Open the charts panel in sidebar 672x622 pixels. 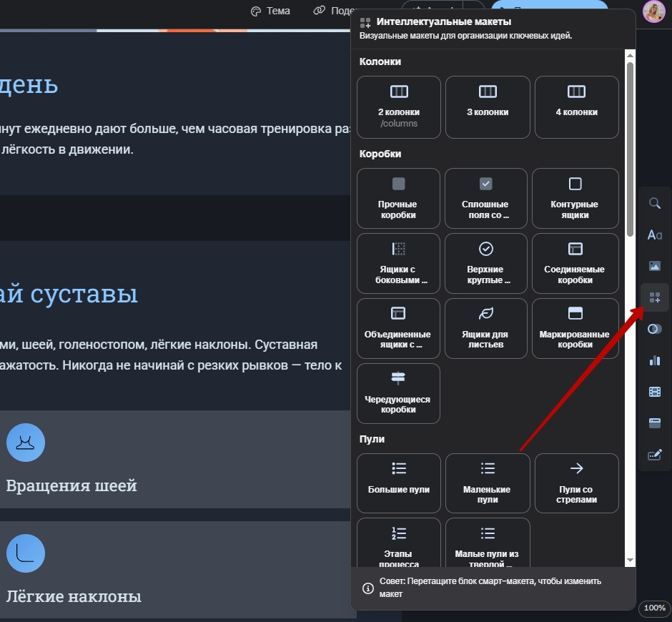(x=654, y=360)
